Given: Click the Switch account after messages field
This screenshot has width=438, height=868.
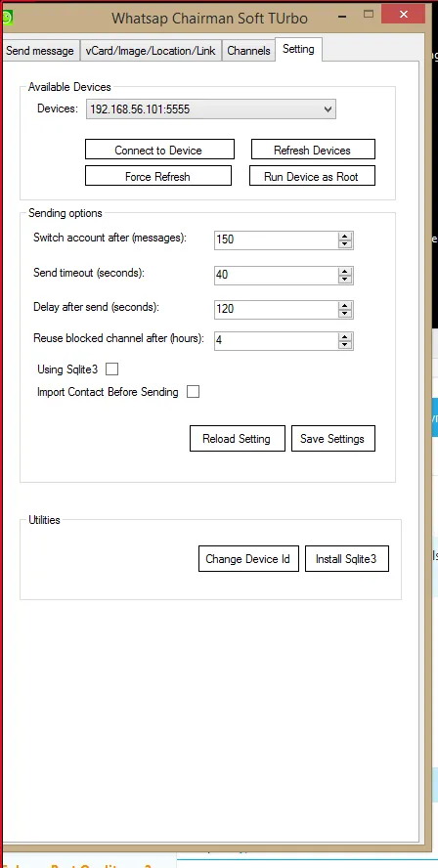Looking at the screenshot, I should (277, 240).
